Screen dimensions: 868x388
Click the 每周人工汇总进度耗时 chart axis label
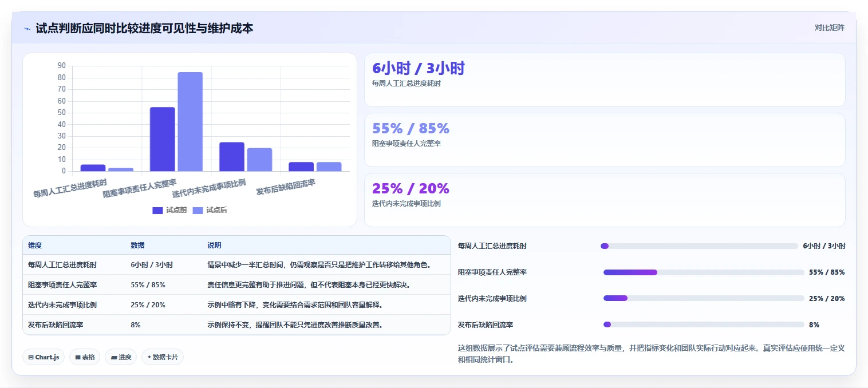tap(70, 188)
